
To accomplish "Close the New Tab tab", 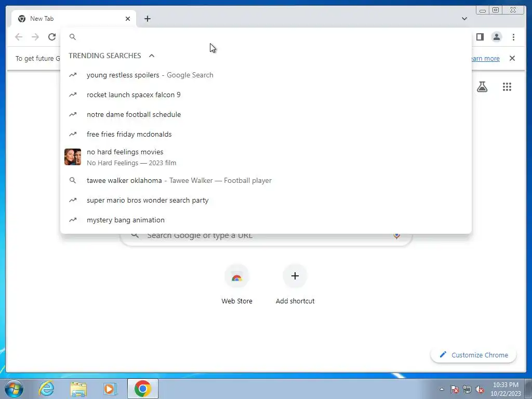I will [128, 19].
